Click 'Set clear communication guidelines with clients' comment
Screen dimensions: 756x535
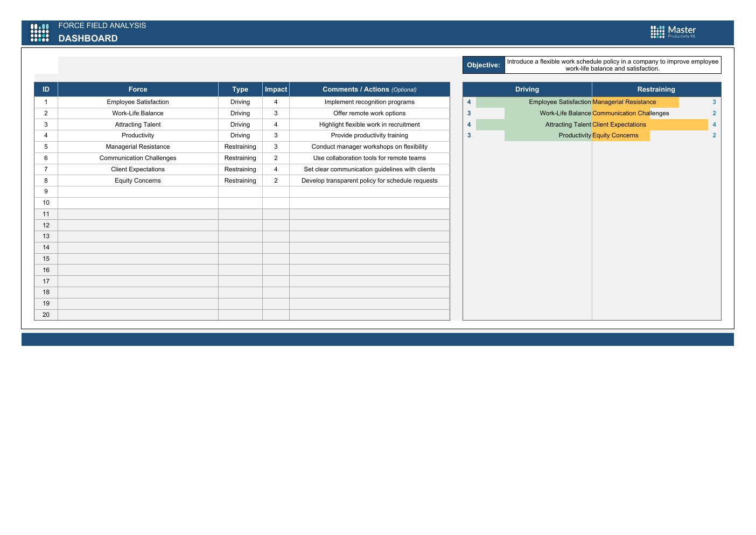point(369,169)
